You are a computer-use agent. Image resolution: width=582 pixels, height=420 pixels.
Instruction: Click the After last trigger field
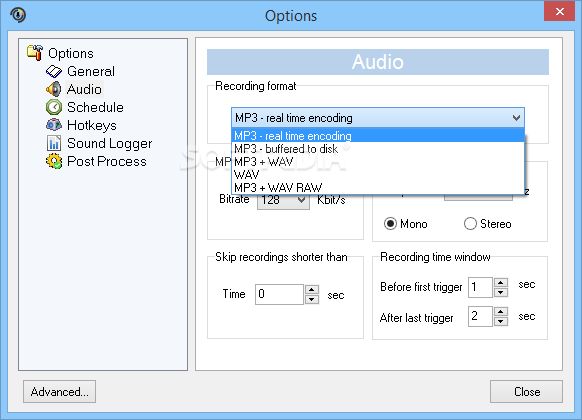tap(480, 316)
